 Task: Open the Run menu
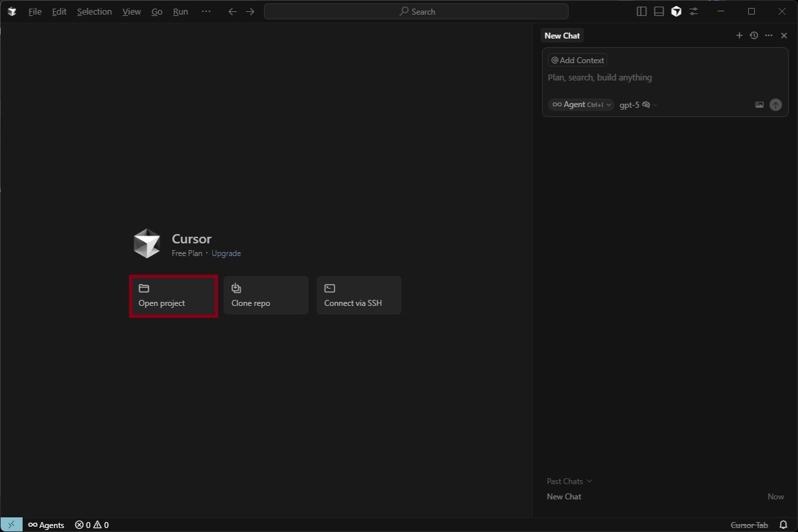[x=180, y=11]
